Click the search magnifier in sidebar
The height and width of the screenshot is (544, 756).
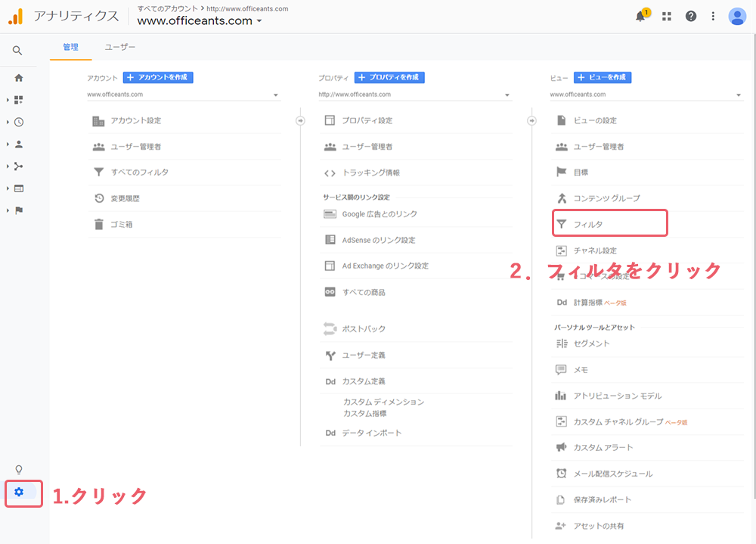pos(17,50)
